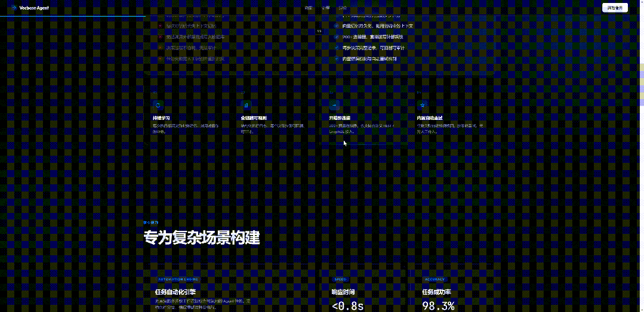
Task: Click the 任务成功率 title
Action: [436, 292]
